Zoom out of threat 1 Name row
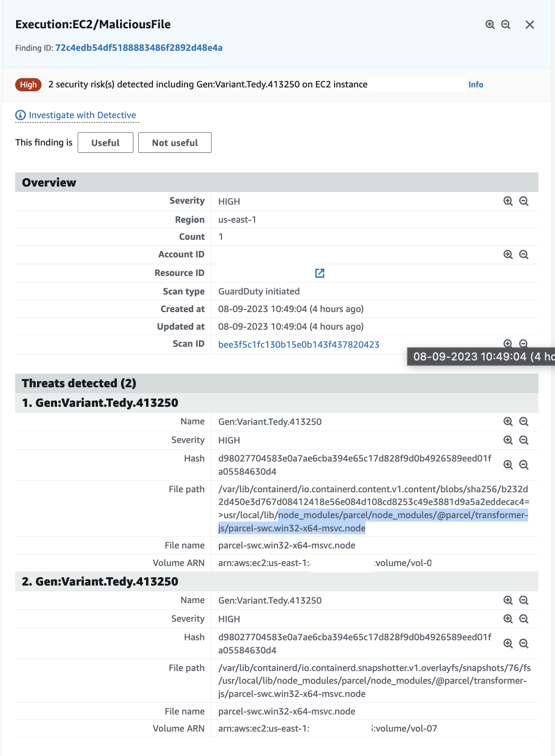Image resolution: width=555 pixels, height=756 pixels. coord(524,421)
